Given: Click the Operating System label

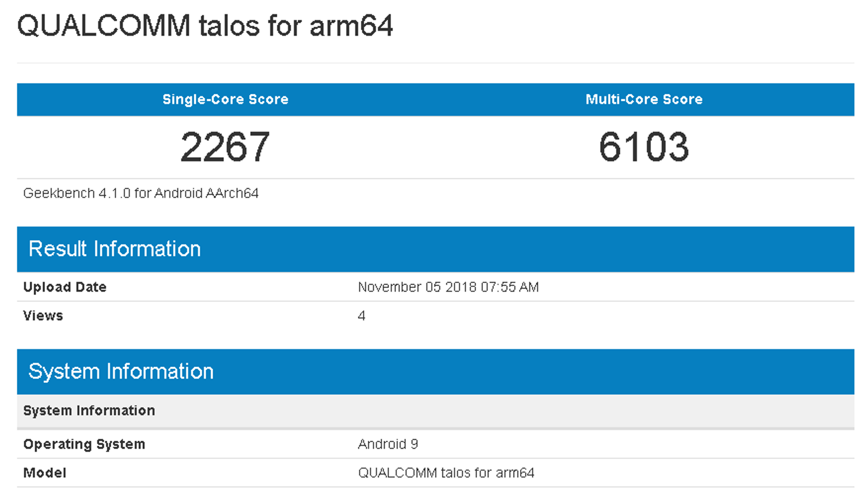Looking at the screenshot, I should pyautogui.click(x=84, y=444).
